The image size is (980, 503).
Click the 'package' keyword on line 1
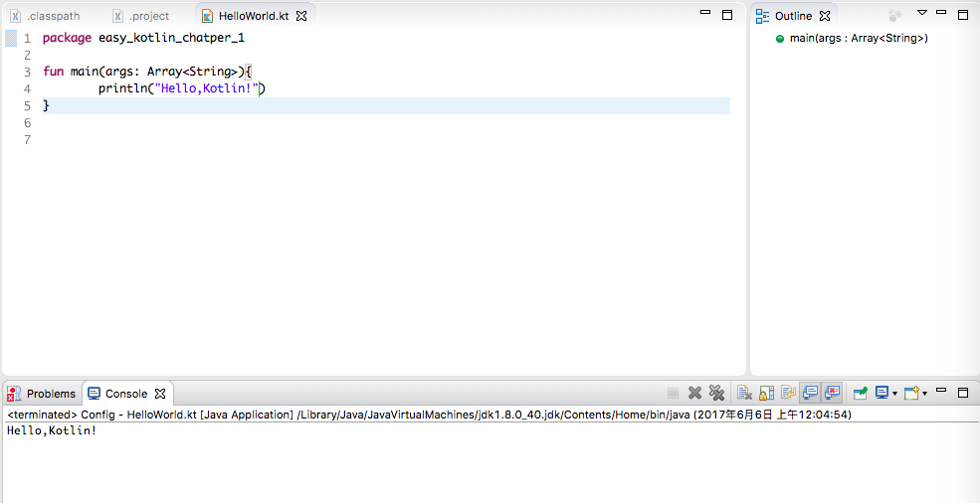point(67,38)
